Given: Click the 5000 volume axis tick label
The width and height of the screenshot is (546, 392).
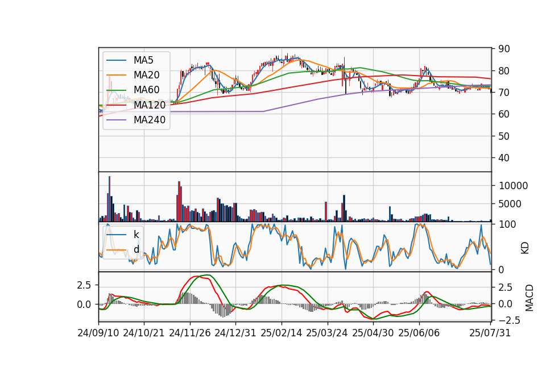Looking at the screenshot, I should [510, 204].
